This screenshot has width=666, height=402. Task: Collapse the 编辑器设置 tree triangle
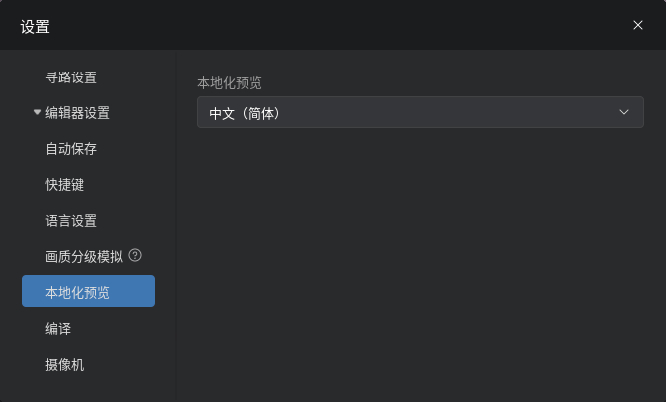pos(37,112)
